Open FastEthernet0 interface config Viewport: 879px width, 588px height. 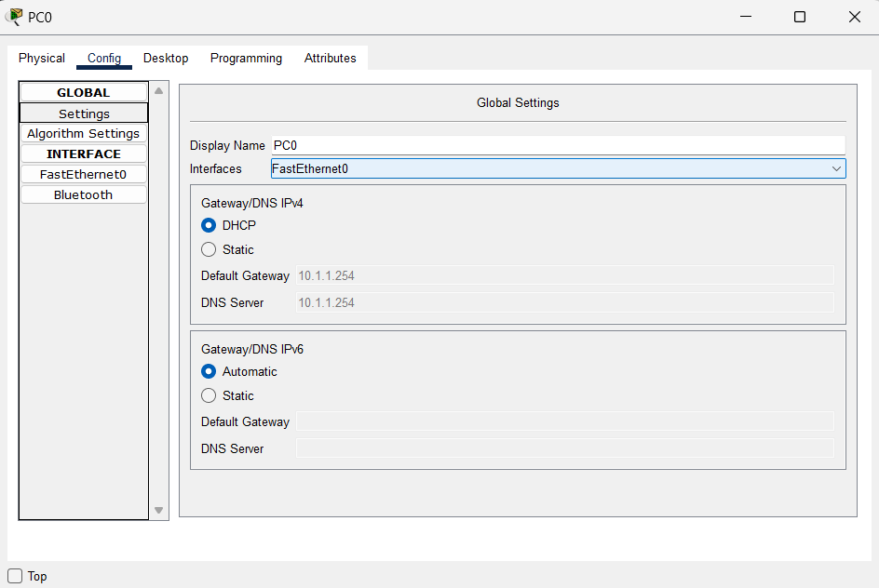(84, 175)
